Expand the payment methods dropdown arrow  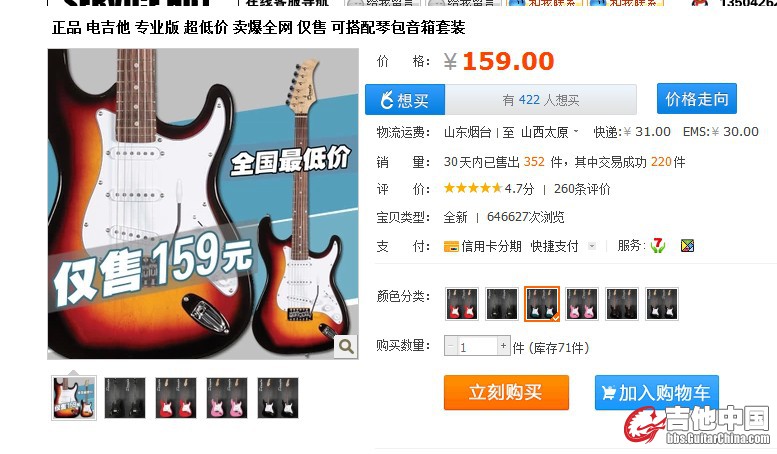[x=592, y=246]
